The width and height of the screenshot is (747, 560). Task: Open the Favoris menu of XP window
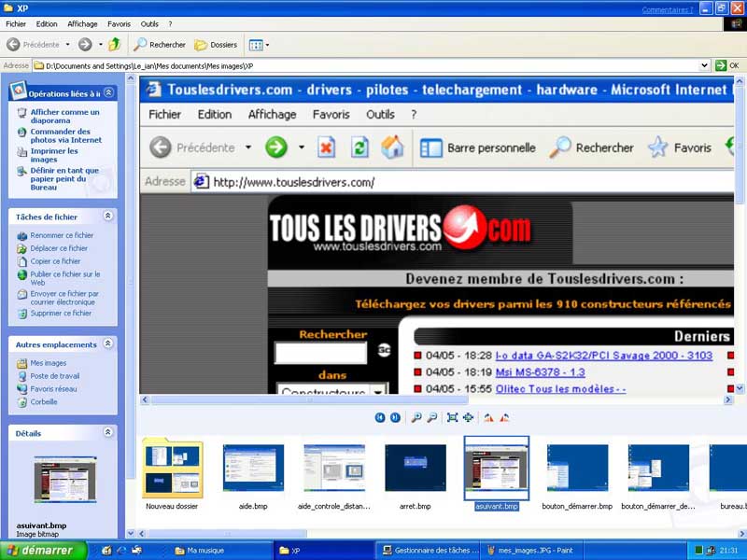pyautogui.click(x=119, y=24)
